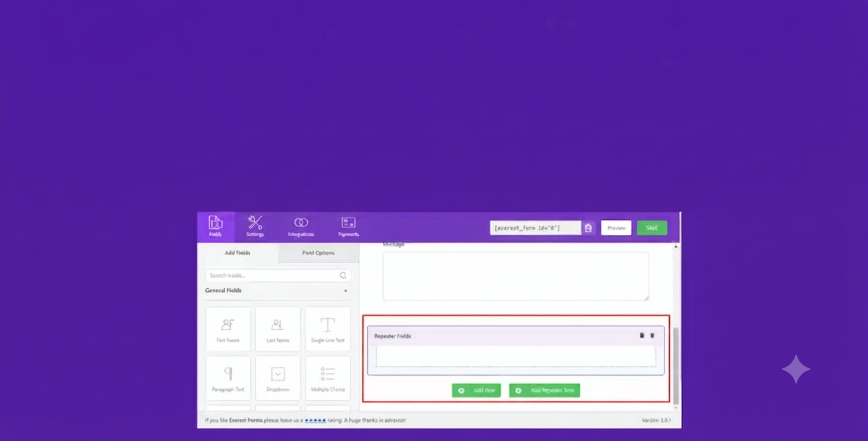The image size is (868, 441).
Task: Click the Add Row button
Action: pyautogui.click(x=476, y=390)
